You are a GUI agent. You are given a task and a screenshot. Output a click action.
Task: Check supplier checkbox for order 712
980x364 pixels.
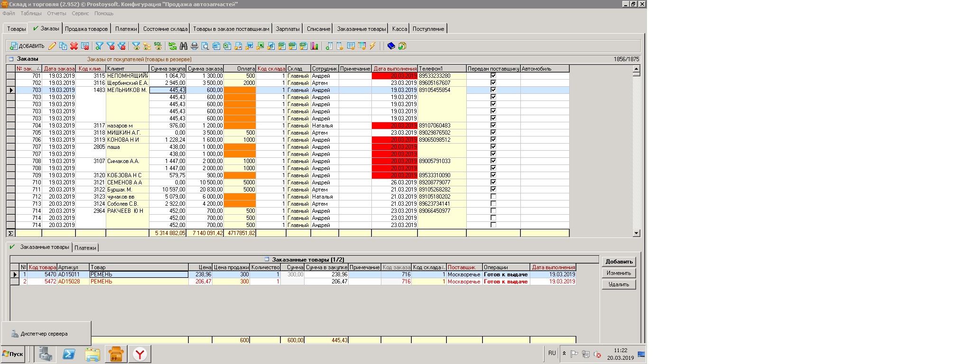click(493, 197)
